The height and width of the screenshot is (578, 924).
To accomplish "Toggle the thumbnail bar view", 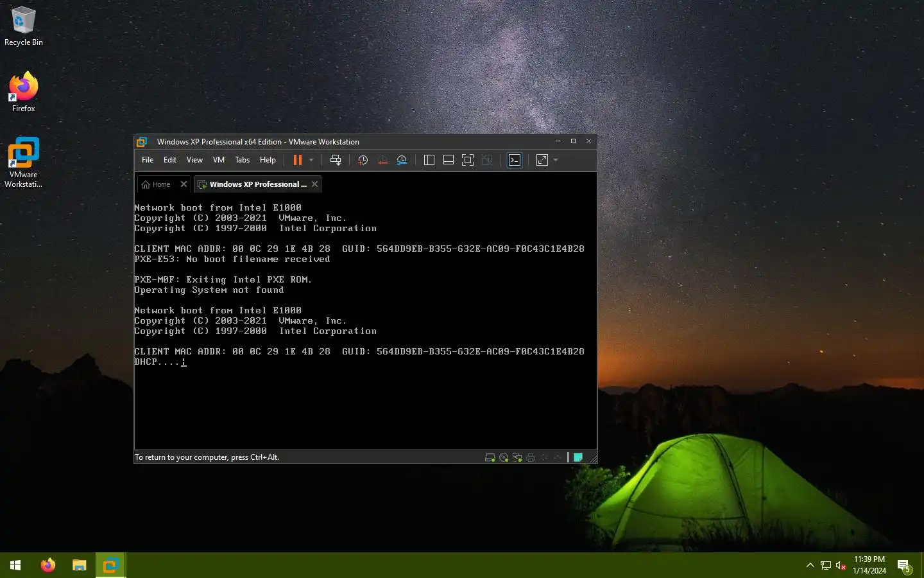I will (449, 160).
